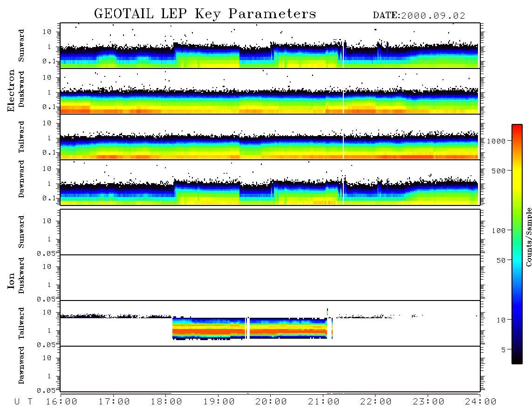This screenshot has width=532, height=410.
Task: Click the Ion Sunward panel label
Action: click(21, 232)
